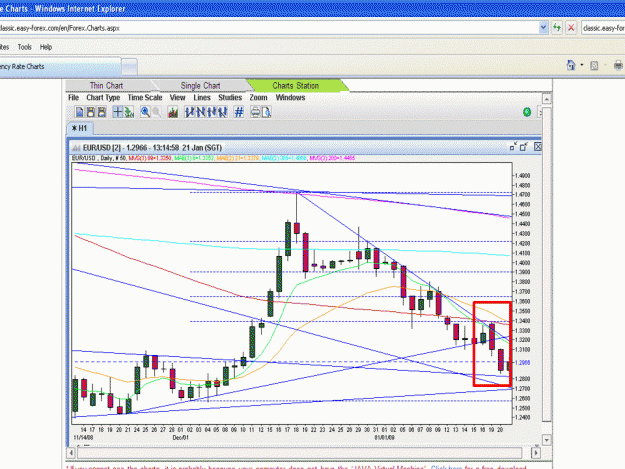This screenshot has height=469, width=625.
Task: Click the new chart document icon
Action: tap(79, 112)
